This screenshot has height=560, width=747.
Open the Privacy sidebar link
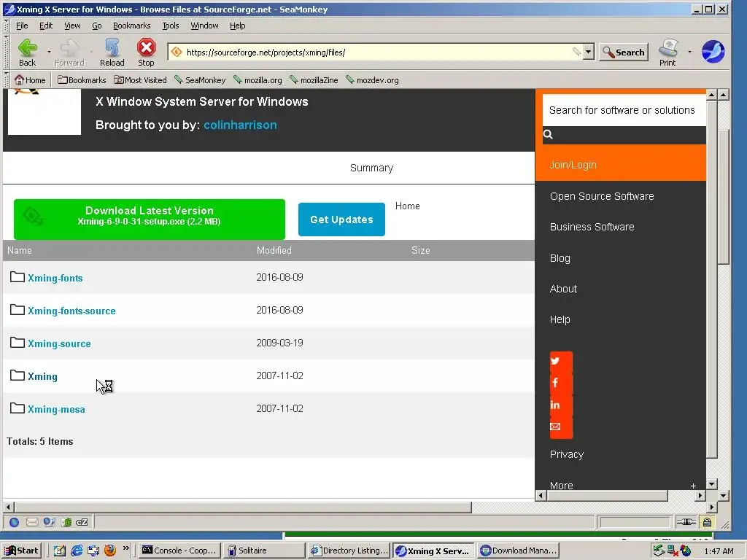coord(566,454)
